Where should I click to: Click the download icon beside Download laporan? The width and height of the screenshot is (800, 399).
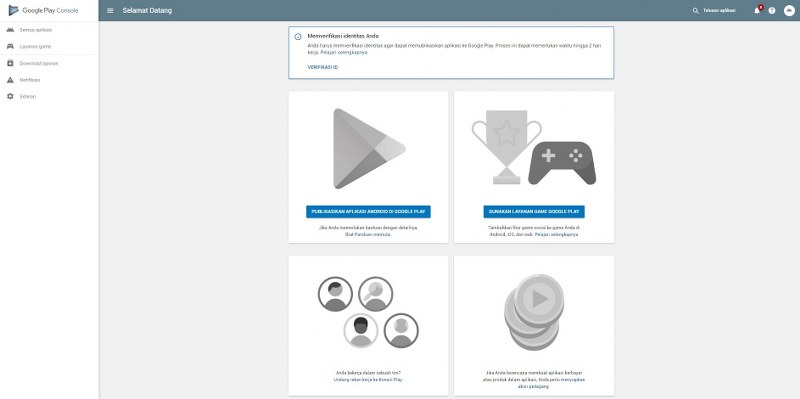(10, 63)
